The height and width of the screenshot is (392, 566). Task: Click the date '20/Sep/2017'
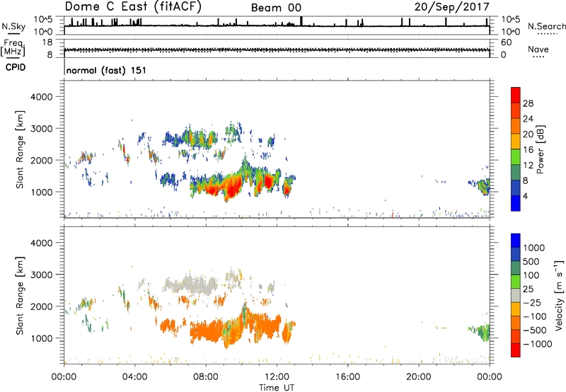click(451, 6)
